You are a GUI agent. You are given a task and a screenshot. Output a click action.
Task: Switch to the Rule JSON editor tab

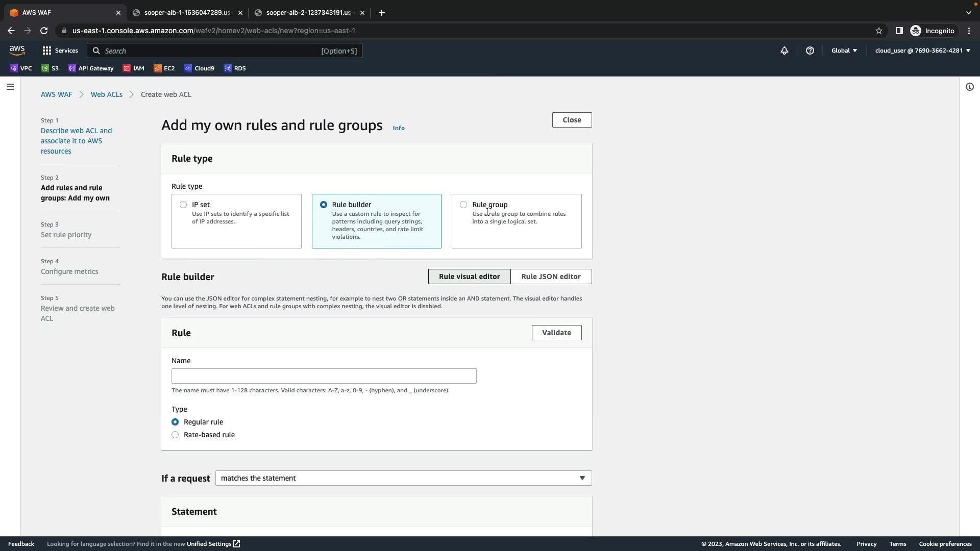[x=551, y=277]
